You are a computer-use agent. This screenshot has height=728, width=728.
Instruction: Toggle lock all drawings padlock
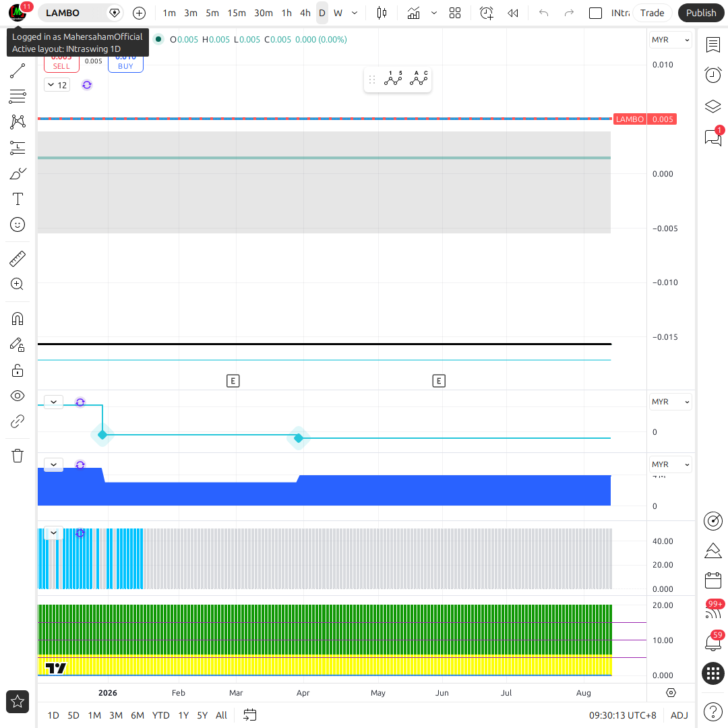(17, 370)
